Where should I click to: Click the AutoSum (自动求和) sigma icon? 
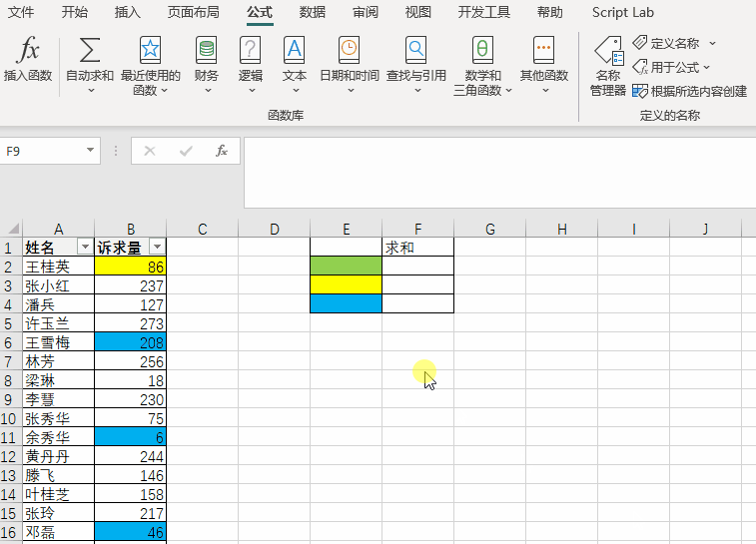90,50
